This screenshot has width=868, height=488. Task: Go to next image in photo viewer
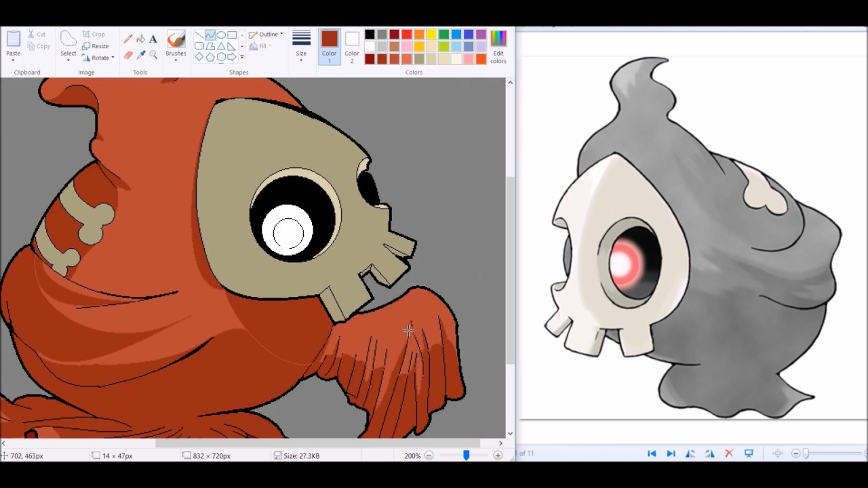[671, 453]
